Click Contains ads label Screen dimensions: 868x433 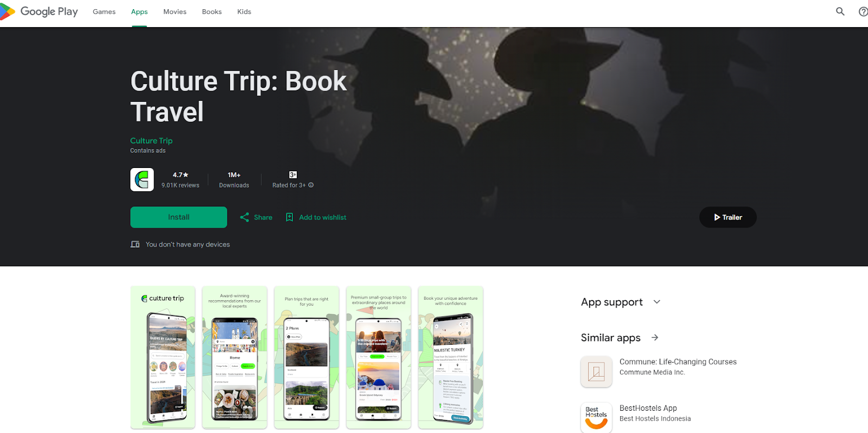[x=148, y=151]
